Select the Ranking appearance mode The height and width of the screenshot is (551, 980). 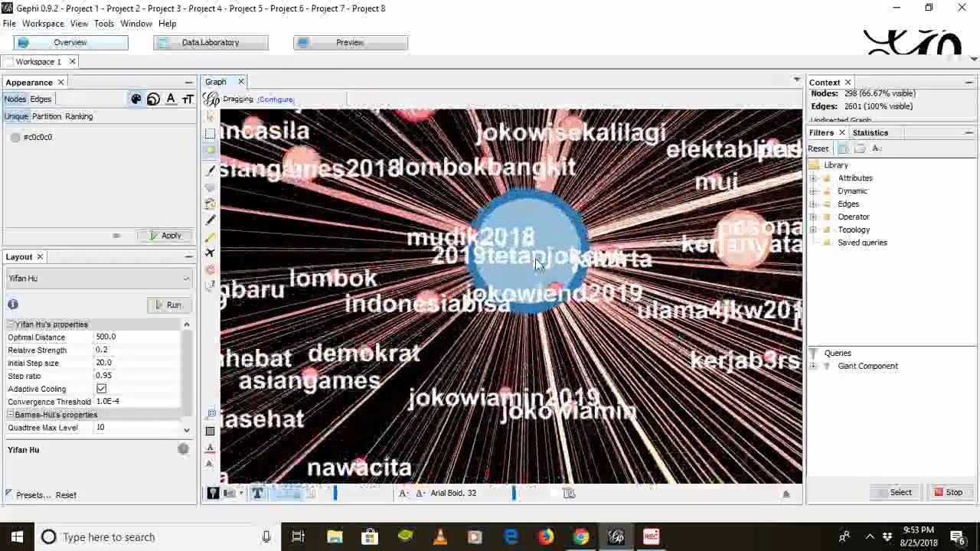pos(79,116)
